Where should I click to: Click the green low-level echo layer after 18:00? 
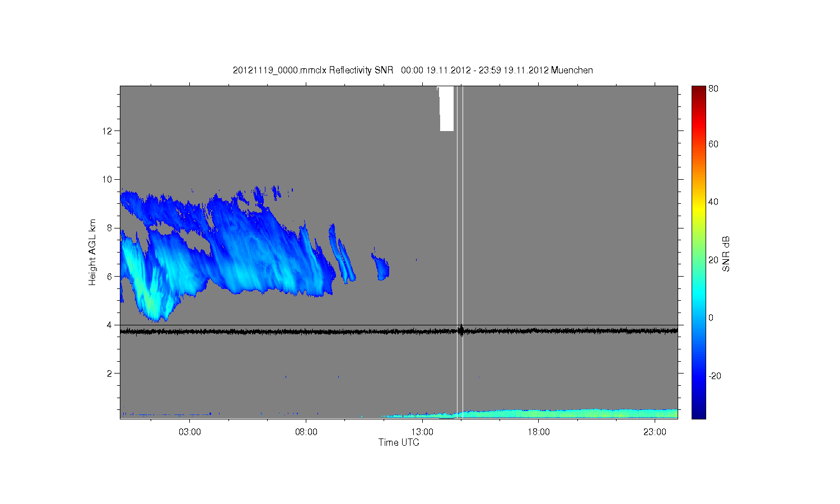coord(608,413)
